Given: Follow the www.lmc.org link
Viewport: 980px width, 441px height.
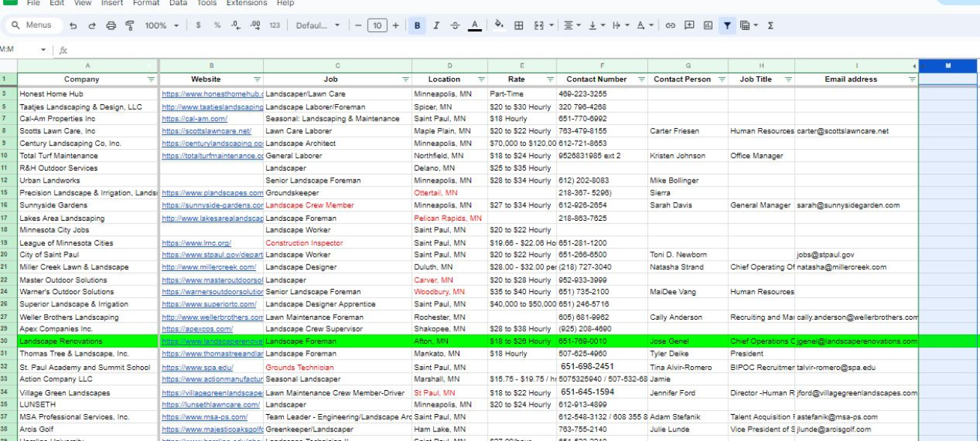Looking at the screenshot, I should [197, 243].
